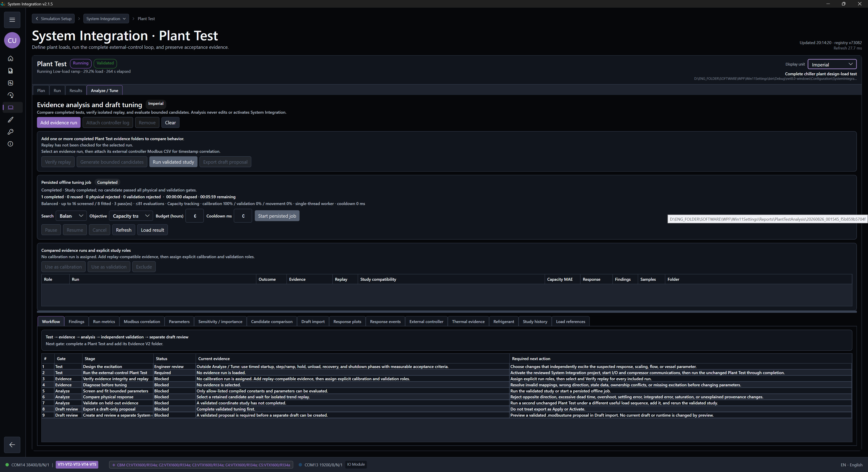
Task: Open the Response plots tab
Action: tap(347, 321)
